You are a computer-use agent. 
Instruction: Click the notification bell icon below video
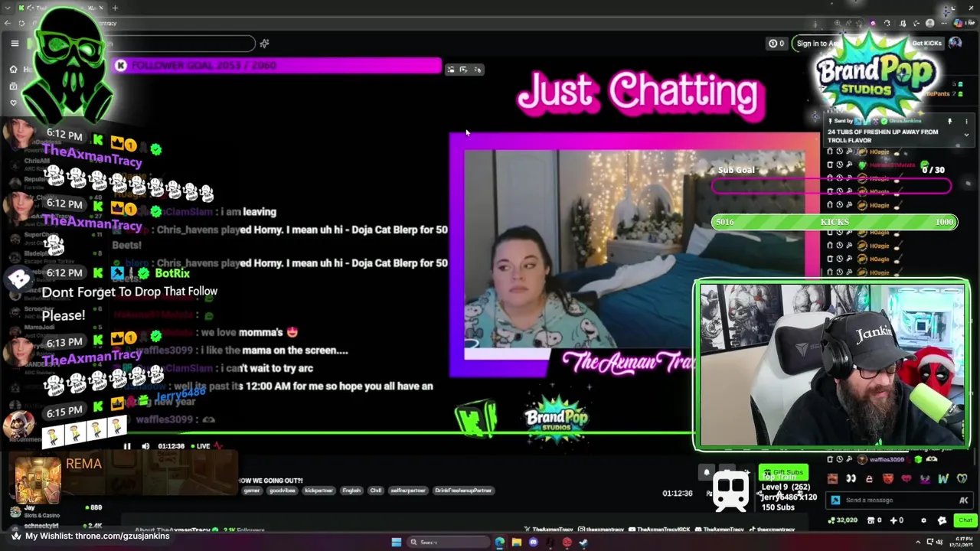(x=707, y=472)
